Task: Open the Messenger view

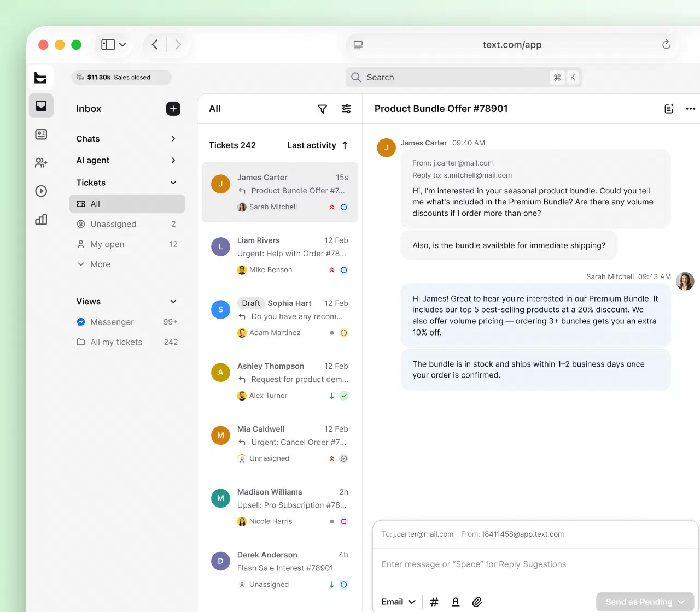Action: [x=127, y=322]
